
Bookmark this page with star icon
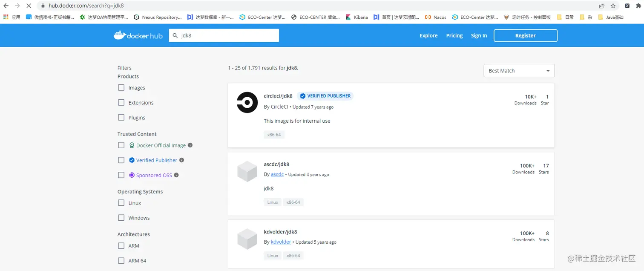tap(613, 6)
